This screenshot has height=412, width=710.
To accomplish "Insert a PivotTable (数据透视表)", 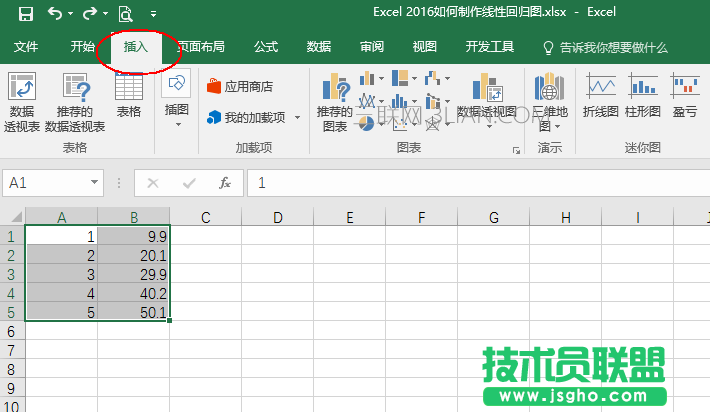I will tap(22, 102).
